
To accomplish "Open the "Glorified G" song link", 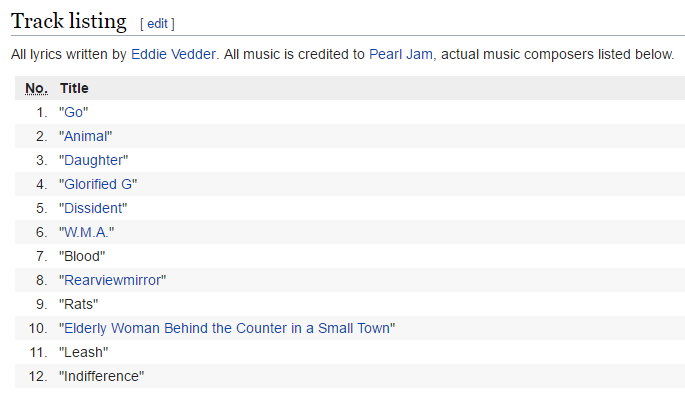I will coord(98,184).
